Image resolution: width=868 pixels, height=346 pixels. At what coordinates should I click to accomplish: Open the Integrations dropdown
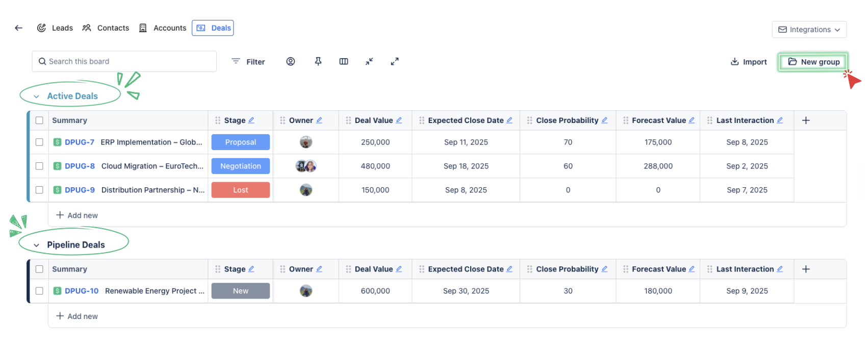pos(809,30)
